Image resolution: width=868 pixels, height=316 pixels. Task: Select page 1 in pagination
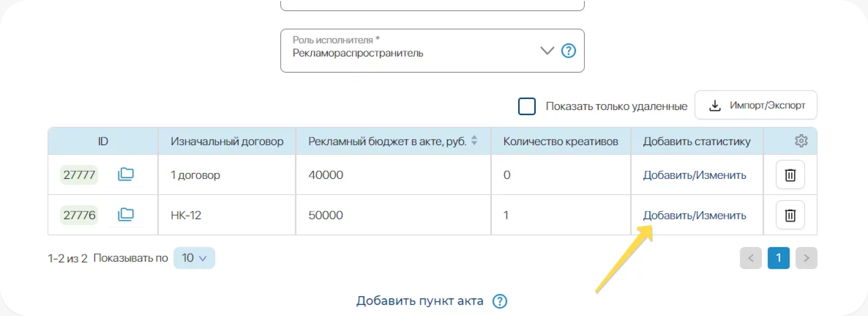pyautogui.click(x=778, y=258)
